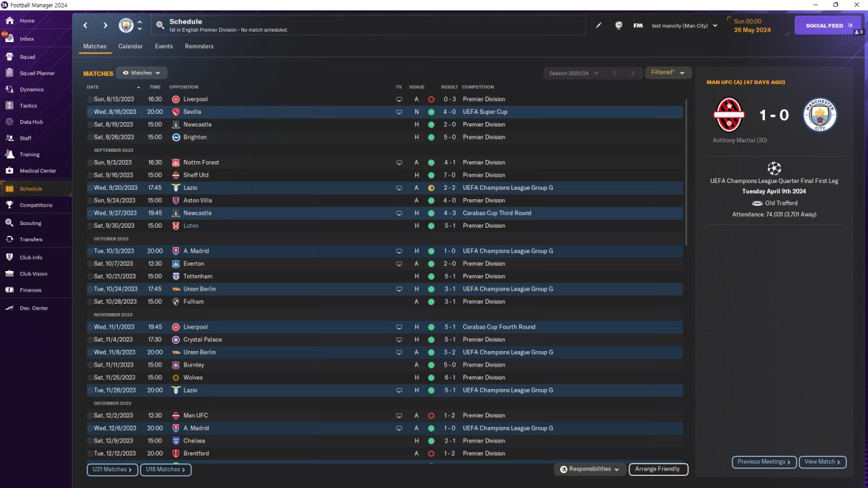Select the Sevilla UEFA Super Cup row
868x488 pixels.
384,112
